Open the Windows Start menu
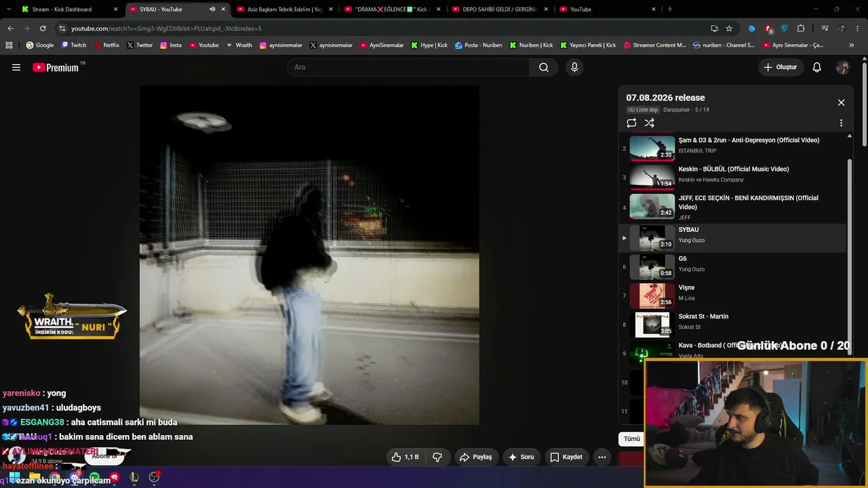Screen dimensions: 868x488 (x=14, y=478)
